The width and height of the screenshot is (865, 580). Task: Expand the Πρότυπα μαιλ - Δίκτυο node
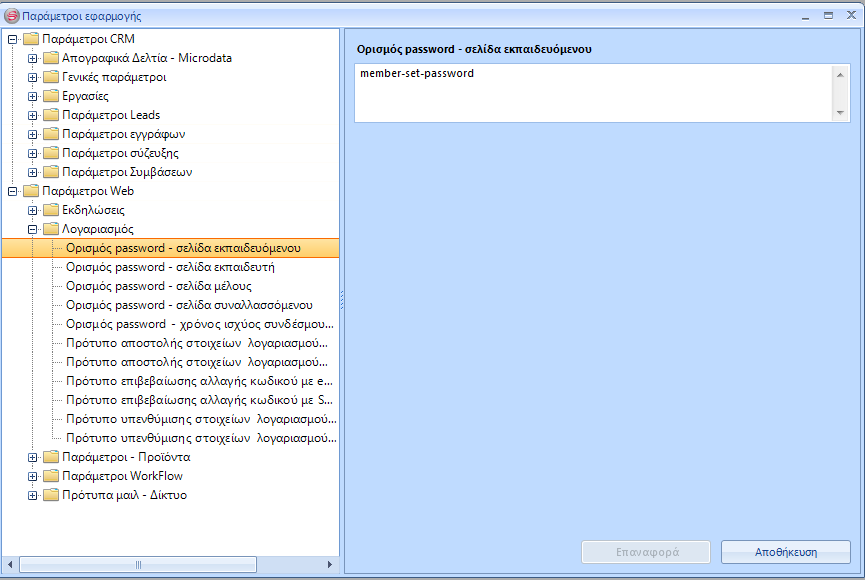[33, 495]
